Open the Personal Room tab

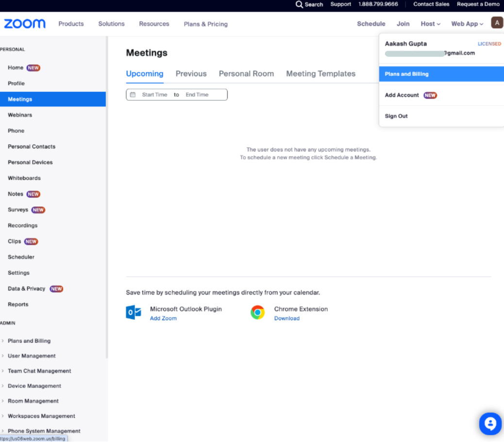click(246, 74)
